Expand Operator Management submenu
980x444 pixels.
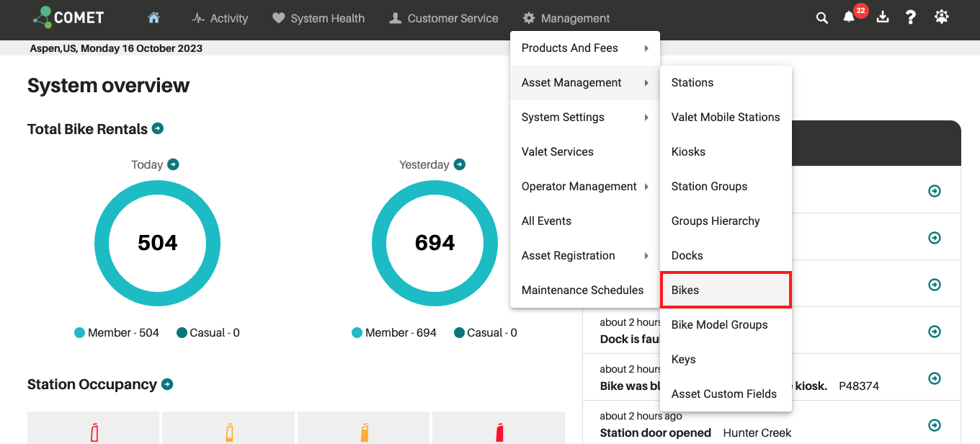(585, 187)
